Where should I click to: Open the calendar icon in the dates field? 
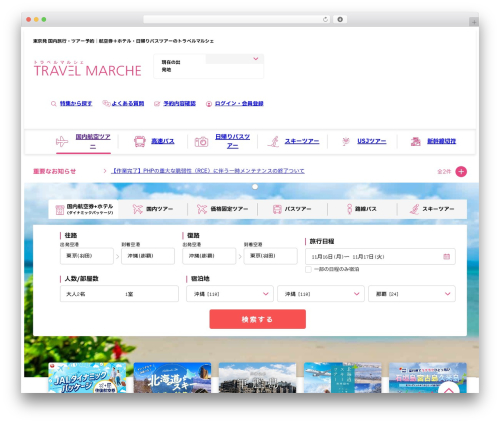(x=447, y=257)
